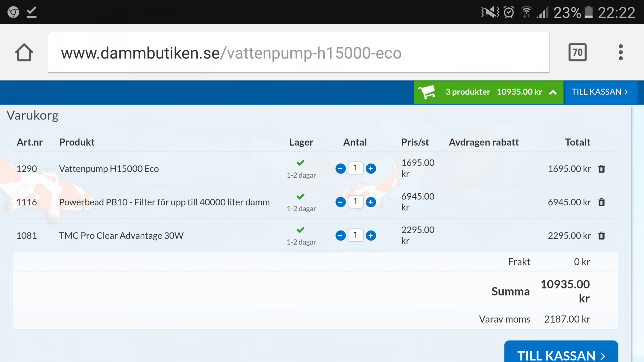The width and height of the screenshot is (644, 362).
Task: Click the '3 produkter' cart text
Action: (468, 92)
